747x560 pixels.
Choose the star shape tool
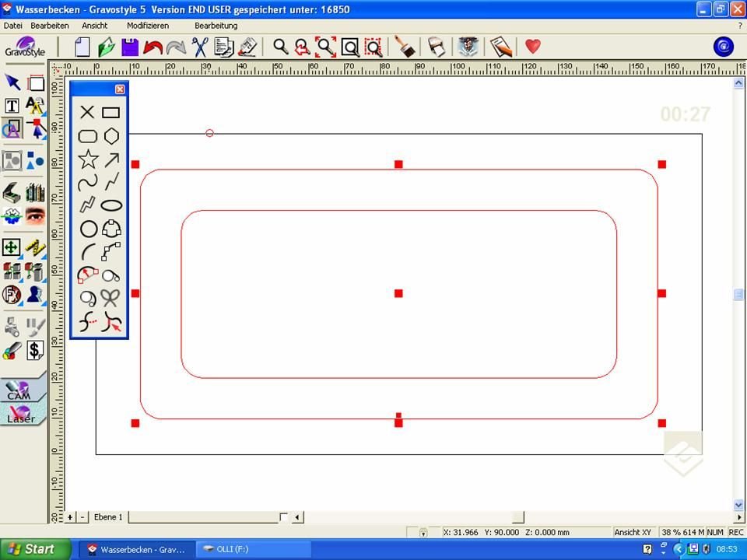coord(88,159)
